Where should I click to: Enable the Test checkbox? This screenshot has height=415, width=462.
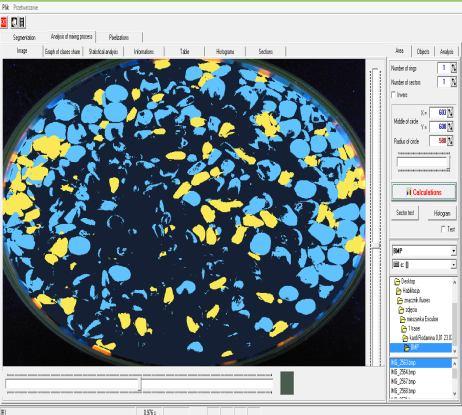click(x=443, y=229)
